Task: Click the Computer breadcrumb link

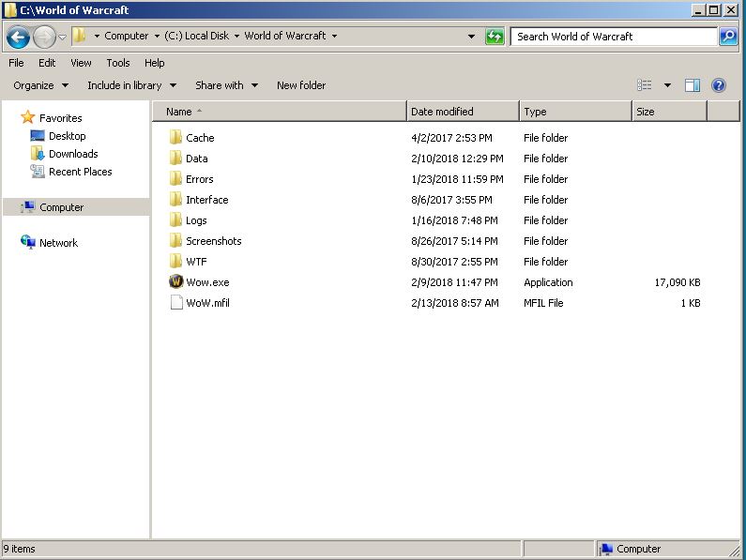Action: [x=126, y=36]
